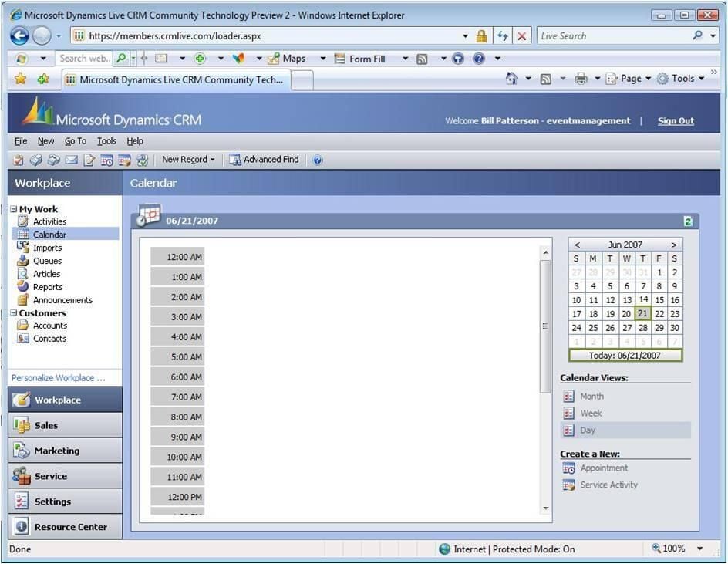Open the Marketing navigation area
The width and height of the screenshot is (728, 564).
coord(65,451)
